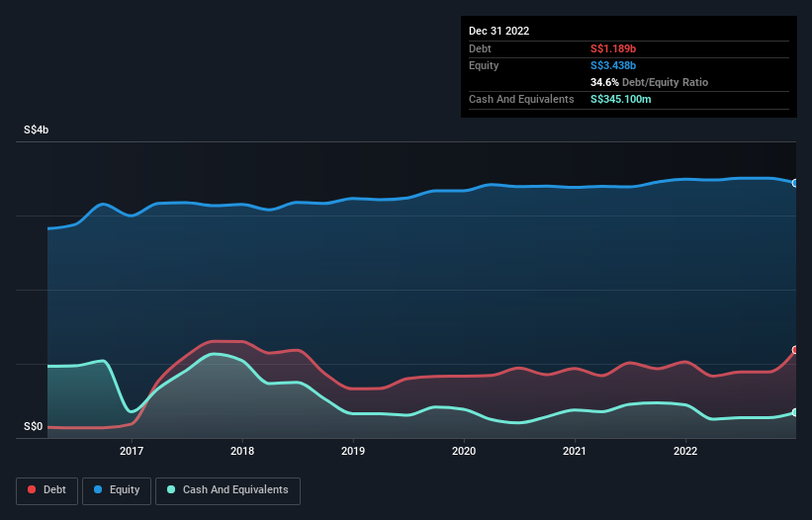Click the S$345.100m cash value

[x=621, y=99]
